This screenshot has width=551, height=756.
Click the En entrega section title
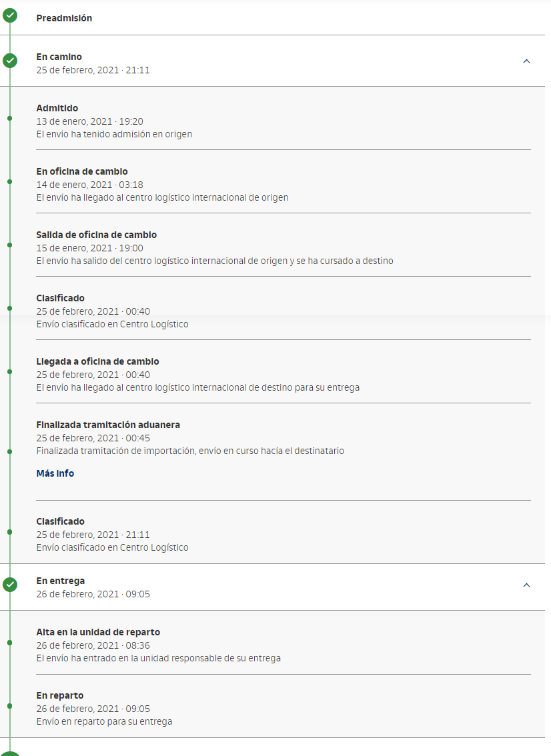point(61,581)
